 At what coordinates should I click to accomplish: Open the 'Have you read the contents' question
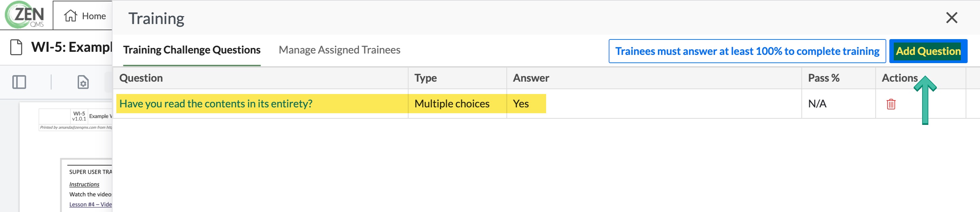216,104
